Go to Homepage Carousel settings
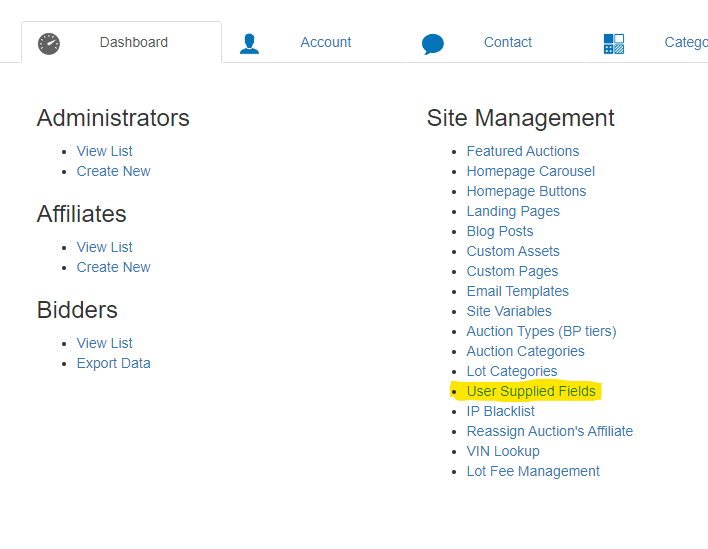This screenshot has height=549, width=708. tap(530, 171)
